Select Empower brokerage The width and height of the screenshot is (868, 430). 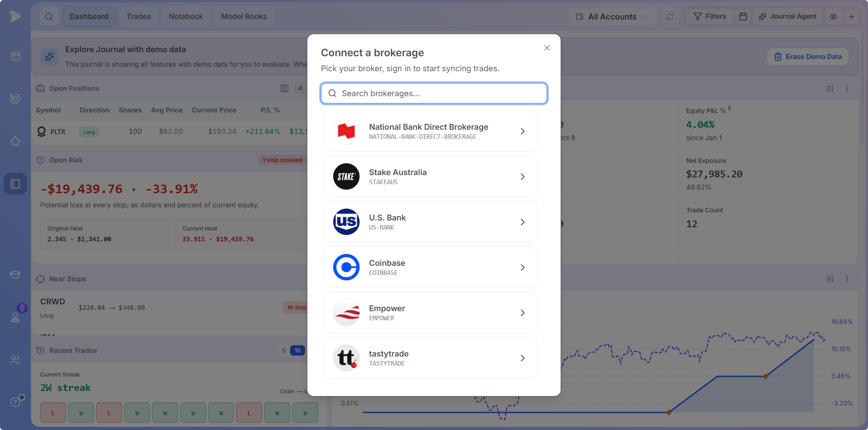430,313
